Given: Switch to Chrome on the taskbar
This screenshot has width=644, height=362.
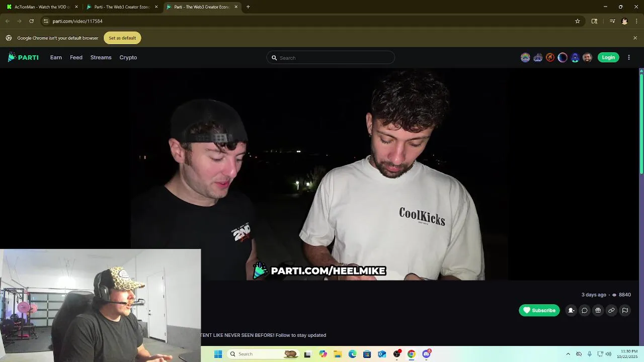Looking at the screenshot, I should pos(412,354).
